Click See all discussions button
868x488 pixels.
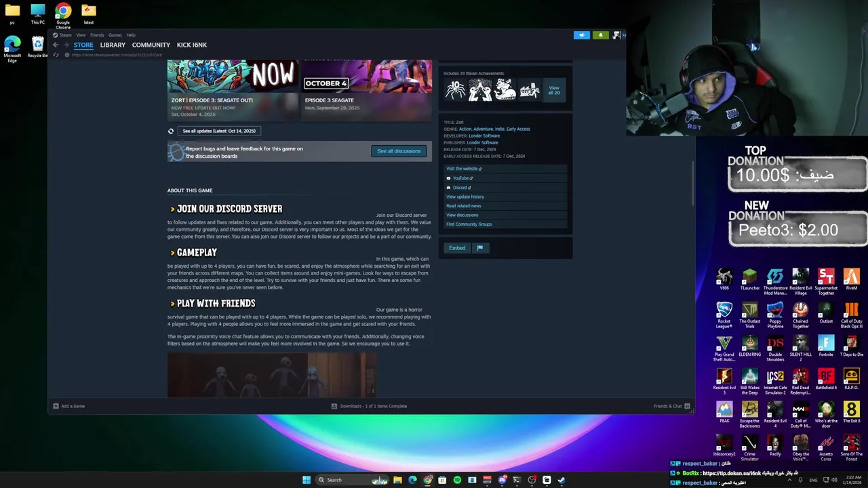click(x=399, y=151)
